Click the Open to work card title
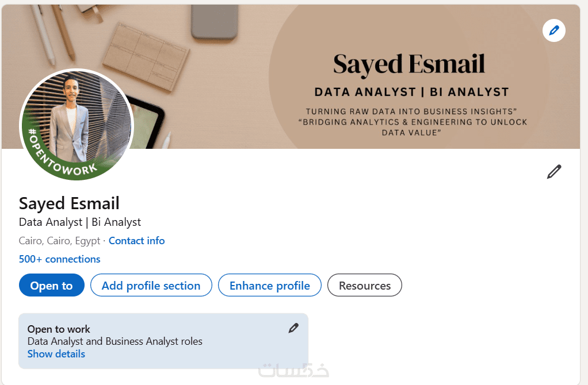The width and height of the screenshot is (588, 385). [59, 329]
